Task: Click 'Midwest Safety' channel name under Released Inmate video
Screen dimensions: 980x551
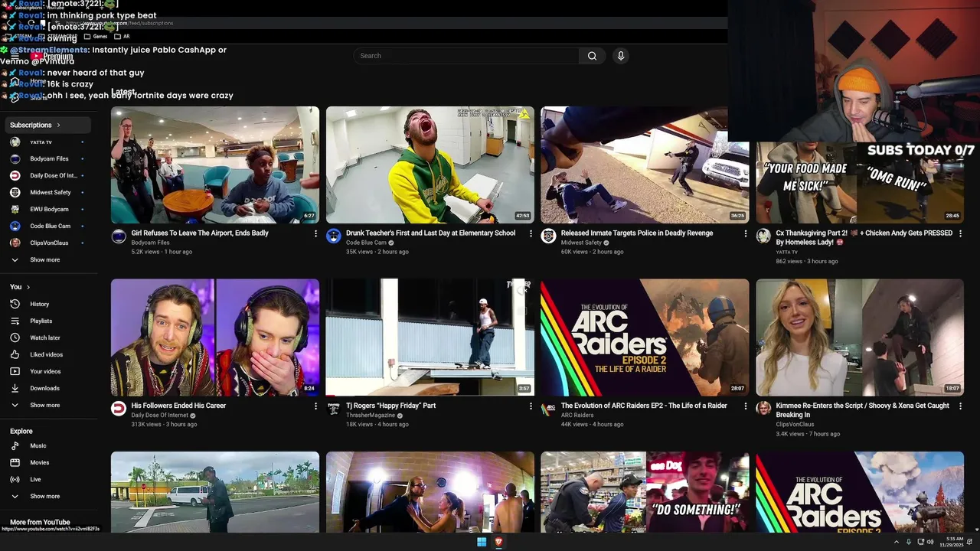Action: click(x=581, y=243)
